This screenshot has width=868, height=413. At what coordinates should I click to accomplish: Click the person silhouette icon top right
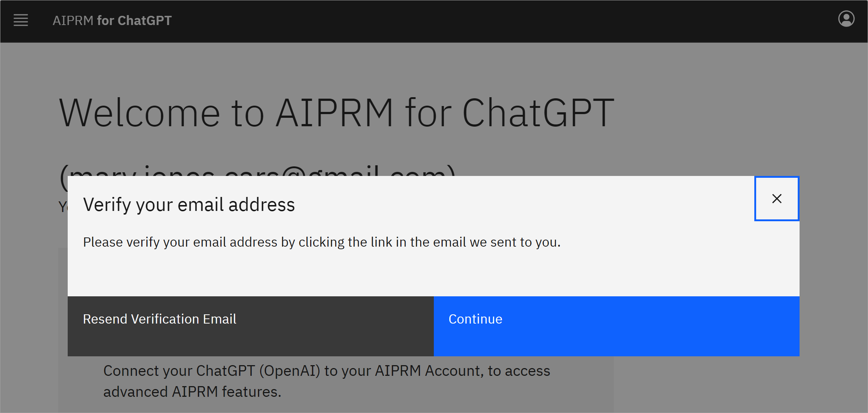[x=846, y=19]
